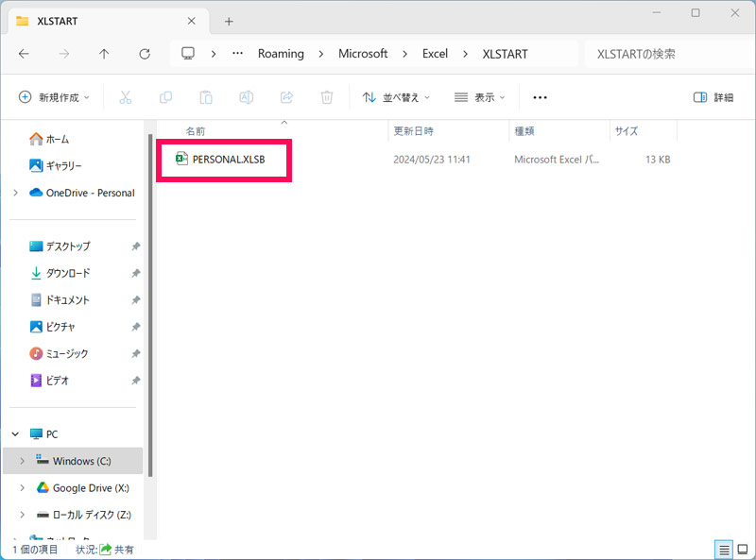Open a new tab with plus button
The image size is (756, 560).
tap(229, 21)
